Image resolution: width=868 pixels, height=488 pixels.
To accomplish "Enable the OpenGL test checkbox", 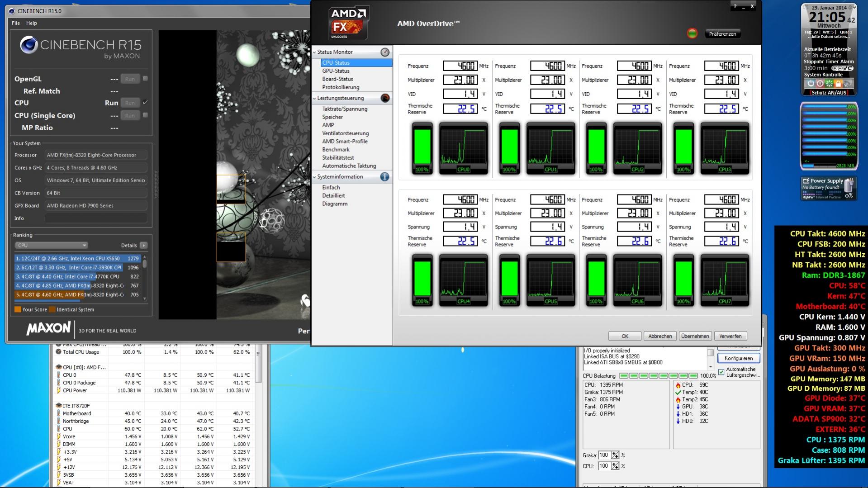I will 145,79.
